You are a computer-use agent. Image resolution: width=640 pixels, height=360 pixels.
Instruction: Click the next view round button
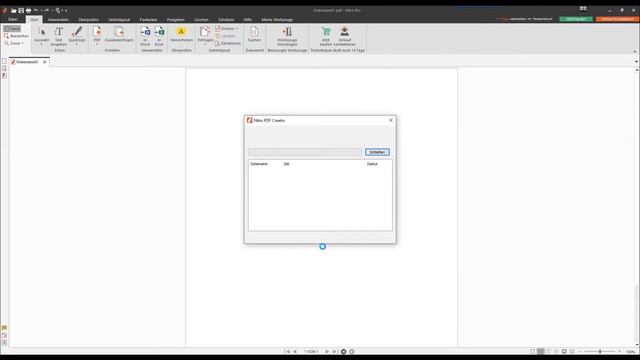[x=351, y=351]
